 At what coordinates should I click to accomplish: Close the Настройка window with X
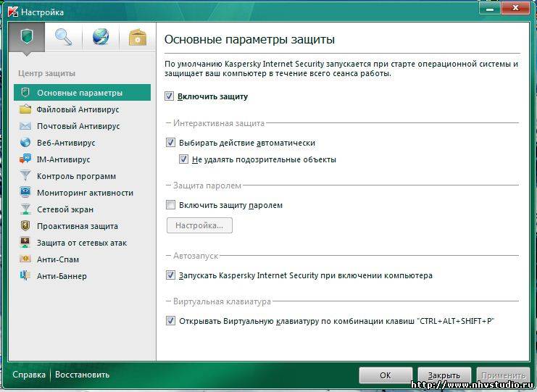(x=515, y=8)
